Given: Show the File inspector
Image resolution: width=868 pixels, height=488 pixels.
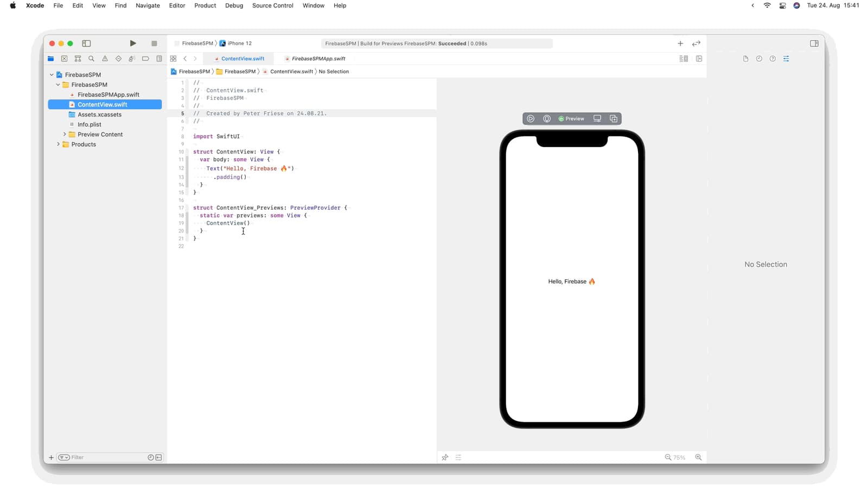Looking at the screenshot, I should tap(745, 59).
